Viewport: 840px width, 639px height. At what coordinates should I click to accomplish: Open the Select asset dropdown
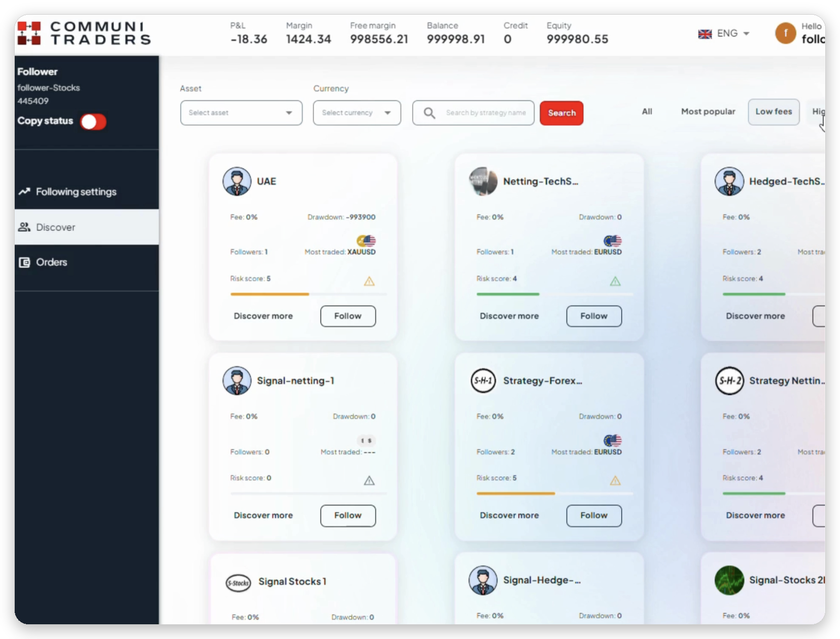241,113
